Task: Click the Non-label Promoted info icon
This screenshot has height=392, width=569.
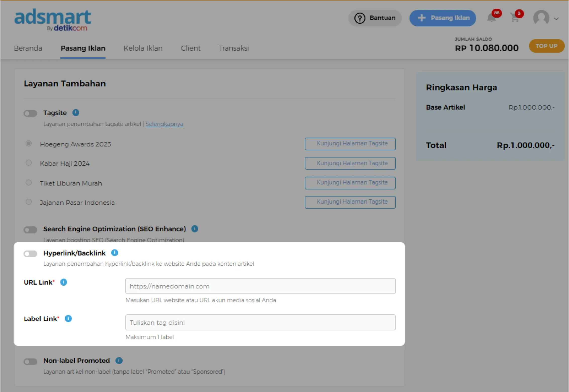Action: click(119, 361)
